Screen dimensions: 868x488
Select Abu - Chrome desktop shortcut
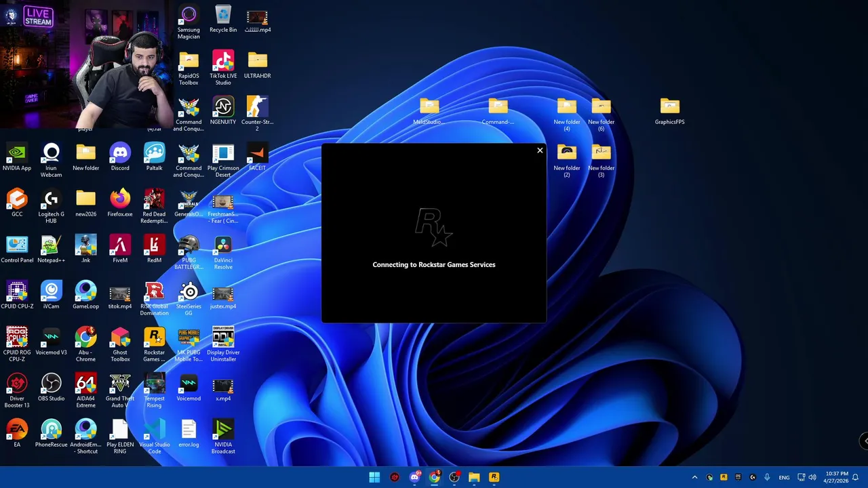point(85,345)
